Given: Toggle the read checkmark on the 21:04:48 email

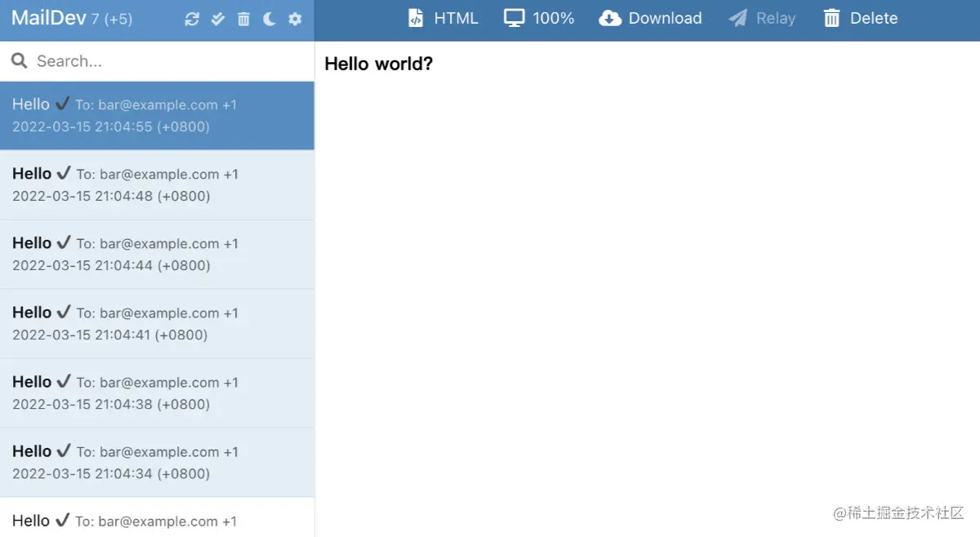Looking at the screenshot, I should pyautogui.click(x=64, y=173).
